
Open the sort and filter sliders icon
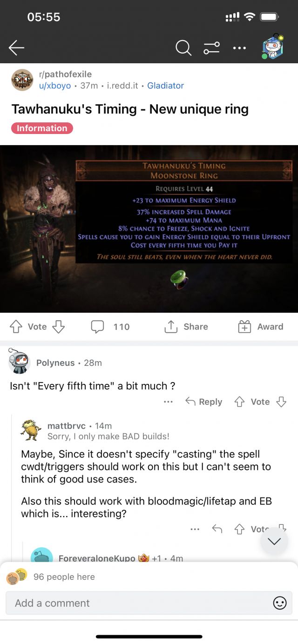[211, 47]
